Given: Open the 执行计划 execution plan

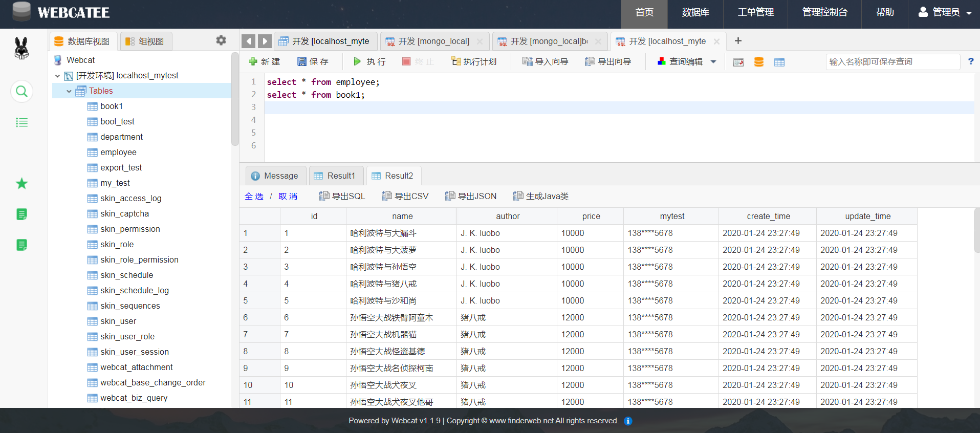Looking at the screenshot, I should [x=473, y=61].
